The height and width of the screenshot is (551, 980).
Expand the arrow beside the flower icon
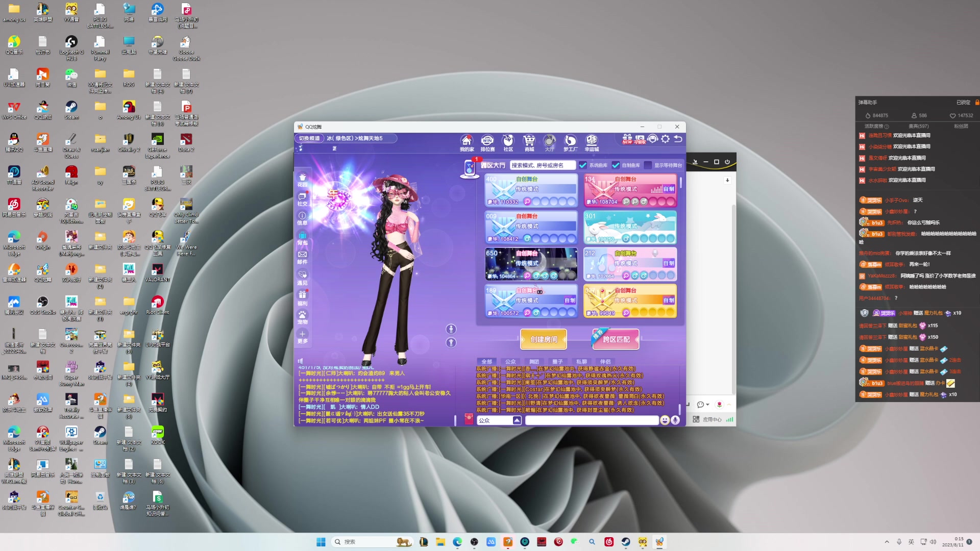[x=729, y=405]
